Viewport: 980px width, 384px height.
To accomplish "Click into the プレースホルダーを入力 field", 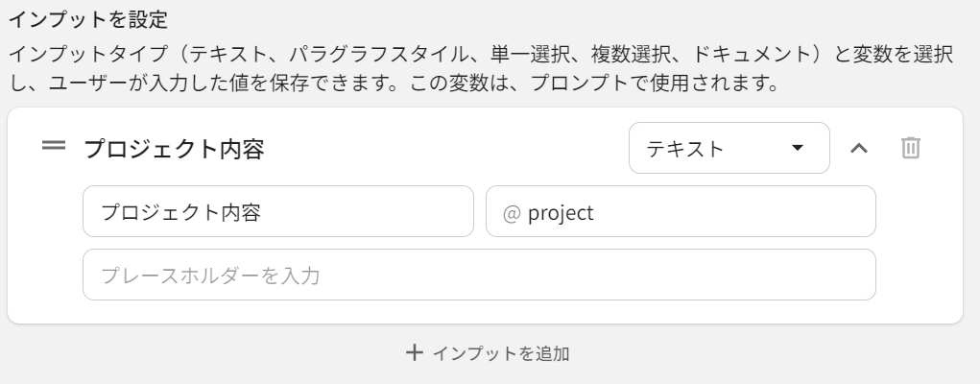I will pos(478,276).
